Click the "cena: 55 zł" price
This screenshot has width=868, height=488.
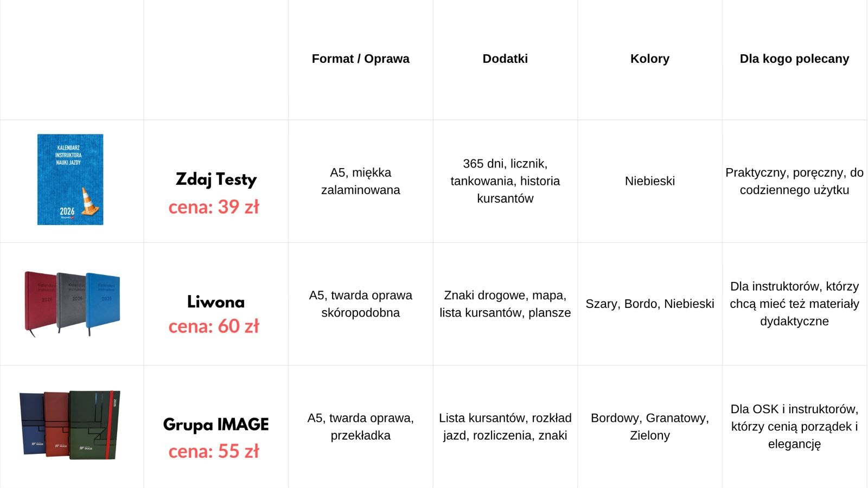coord(214,451)
